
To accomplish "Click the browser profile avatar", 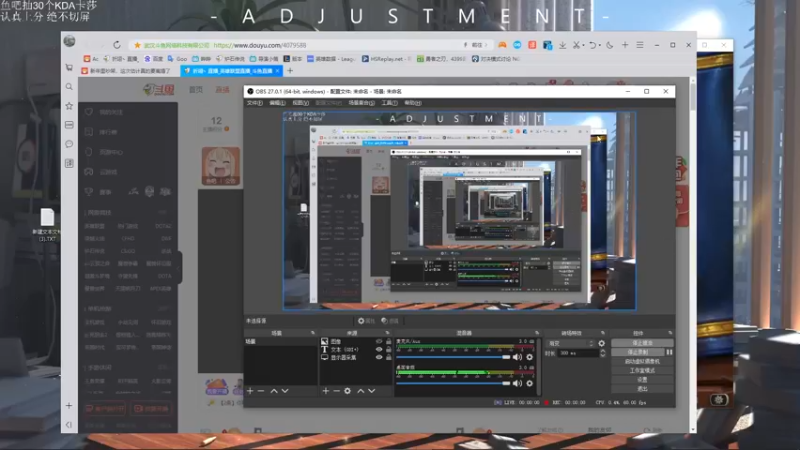I will pyautogui.click(x=70, y=41).
